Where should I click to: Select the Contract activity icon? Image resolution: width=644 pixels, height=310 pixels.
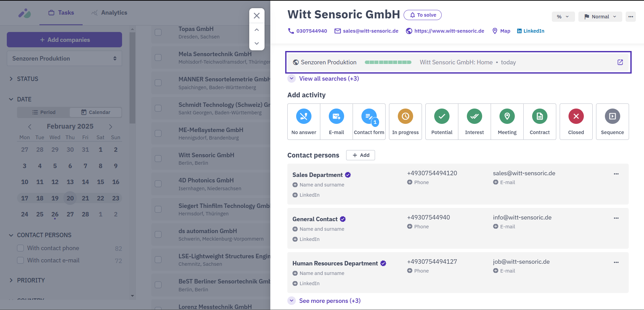tap(540, 116)
